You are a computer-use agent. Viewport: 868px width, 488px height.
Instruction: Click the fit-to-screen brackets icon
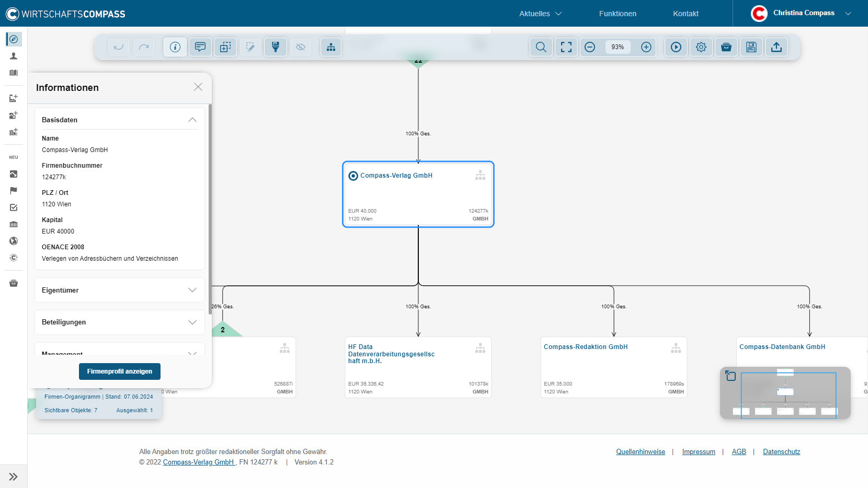(x=566, y=47)
